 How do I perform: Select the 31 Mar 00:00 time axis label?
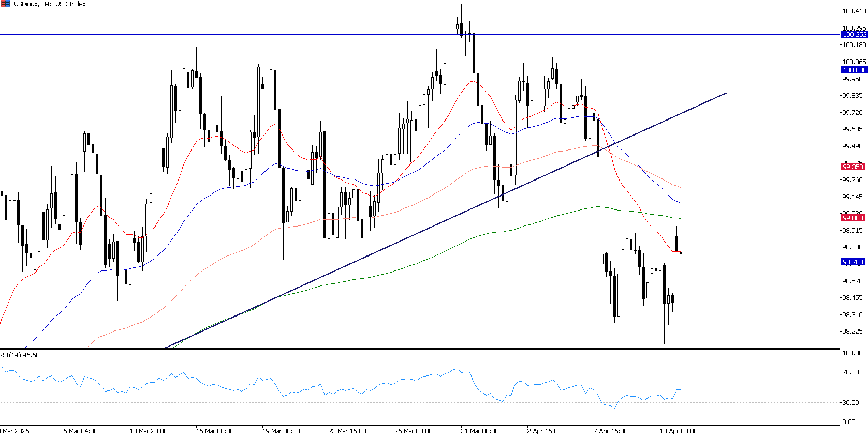point(480,431)
